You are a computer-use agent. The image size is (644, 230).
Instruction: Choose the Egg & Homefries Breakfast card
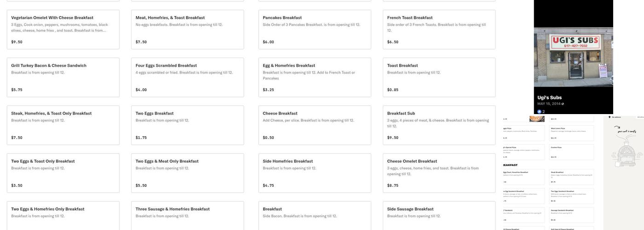(x=315, y=77)
